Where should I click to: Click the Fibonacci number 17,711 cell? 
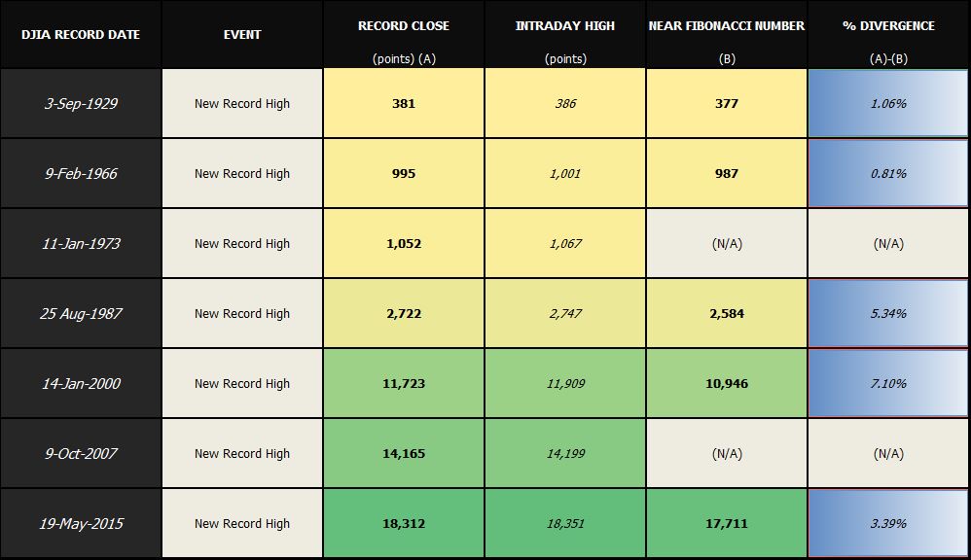(727, 524)
